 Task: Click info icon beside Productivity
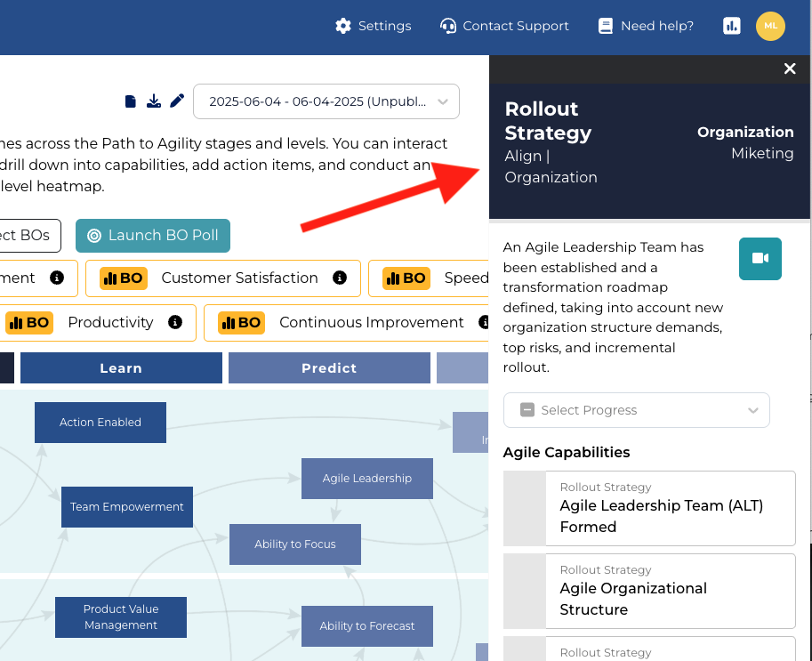pyautogui.click(x=175, y=323)
